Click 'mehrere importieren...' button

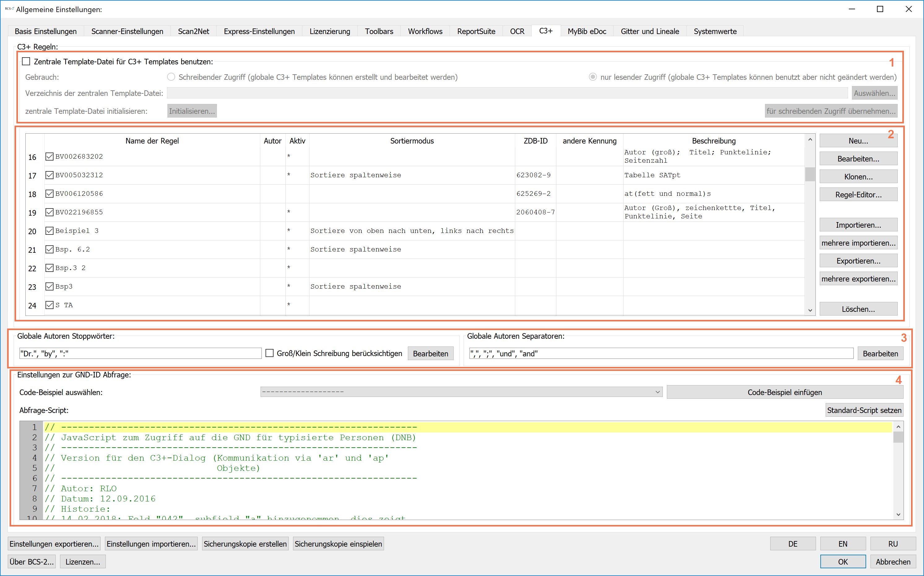(x=858, y=243)
